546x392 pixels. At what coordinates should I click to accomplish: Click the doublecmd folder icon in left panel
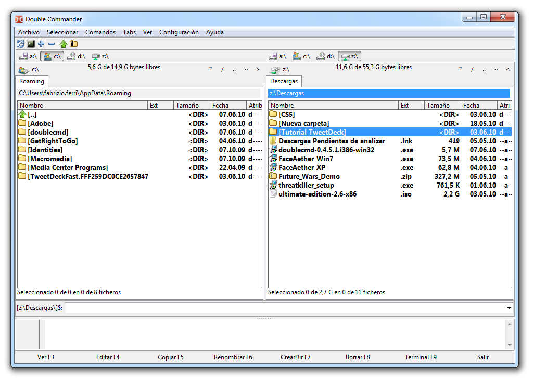[x=22, y=132]
